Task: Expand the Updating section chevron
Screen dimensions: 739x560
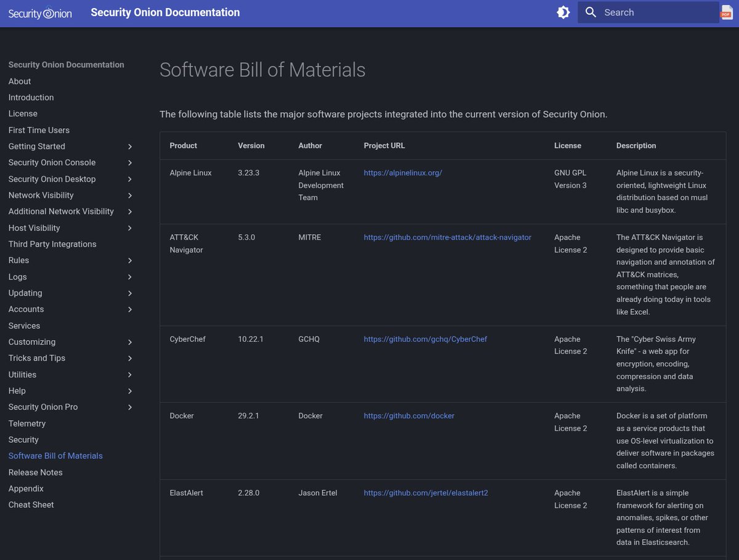Action: coord(130,293)
